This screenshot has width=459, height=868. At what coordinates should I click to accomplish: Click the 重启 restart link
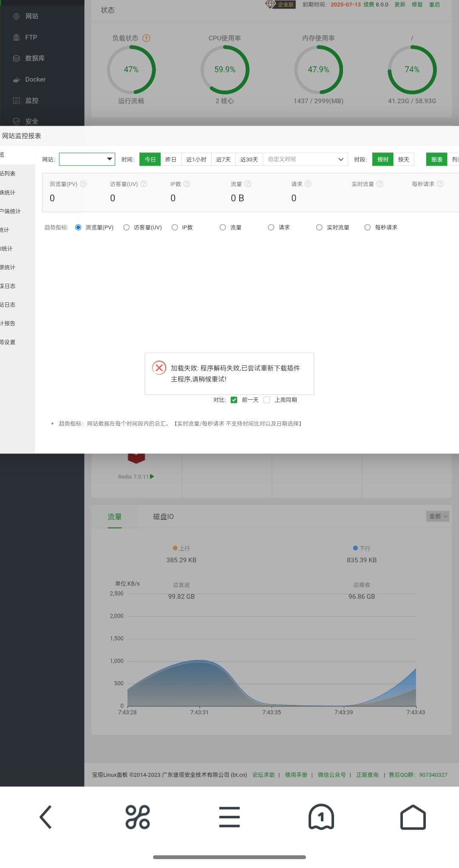[x=434, y=5]
